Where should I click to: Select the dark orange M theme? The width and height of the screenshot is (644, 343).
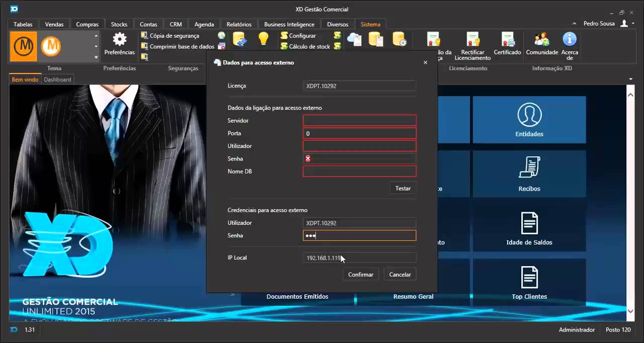(x=24, y=47)
